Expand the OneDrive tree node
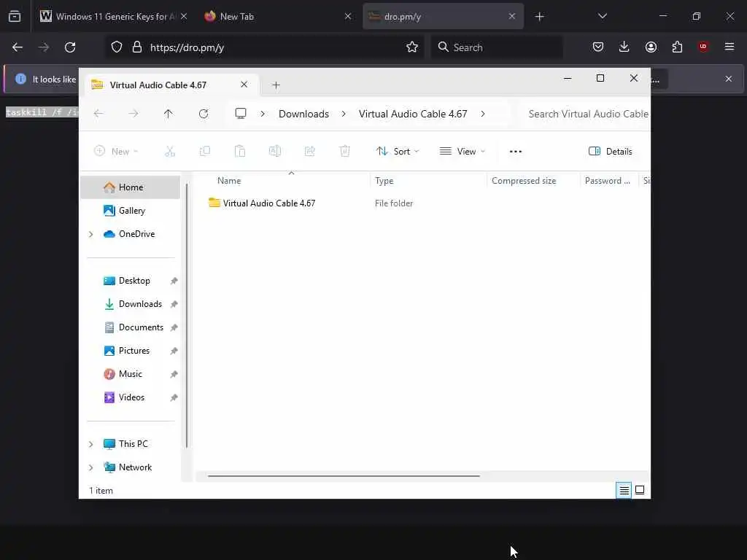 [x=91, y=234]
